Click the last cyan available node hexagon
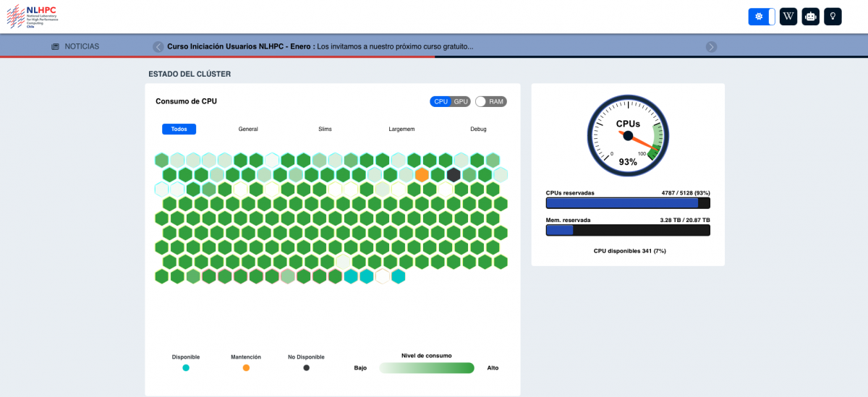The image size is (868, 397). (398, 276)
